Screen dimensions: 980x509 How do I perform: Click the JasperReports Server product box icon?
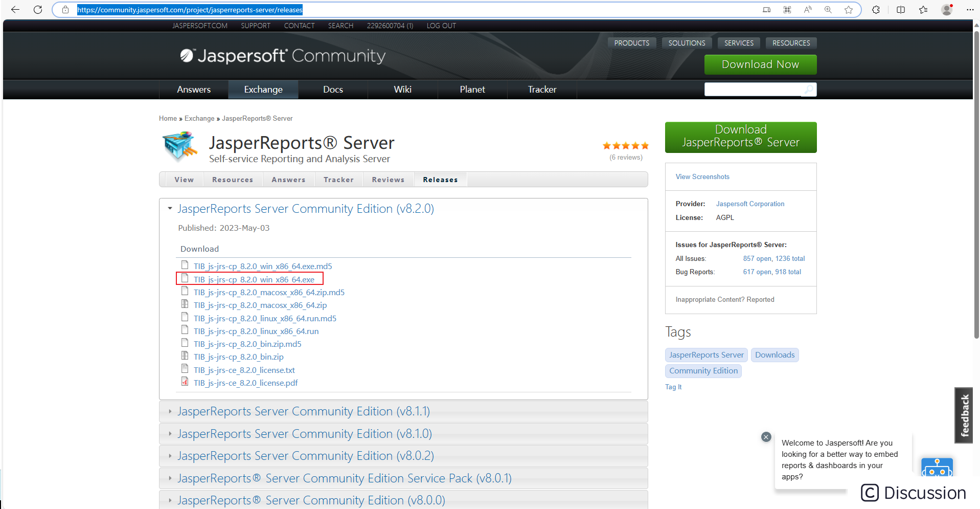[178, 147]
